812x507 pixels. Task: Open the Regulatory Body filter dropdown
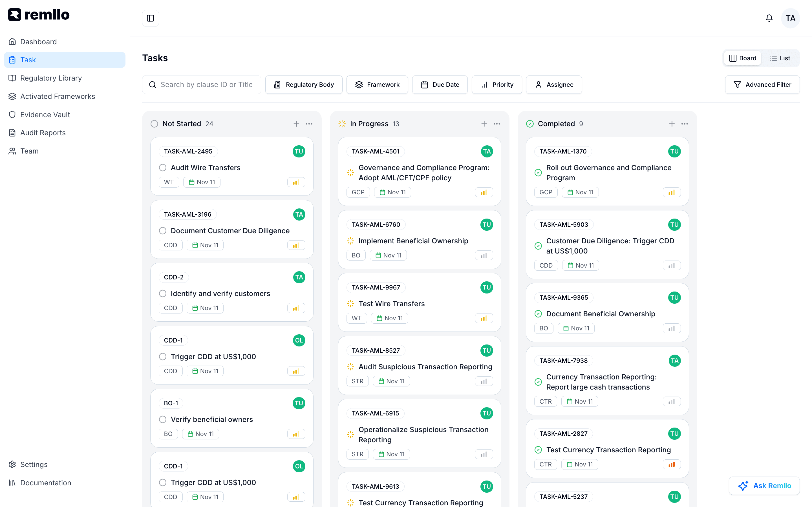(304, 84)
